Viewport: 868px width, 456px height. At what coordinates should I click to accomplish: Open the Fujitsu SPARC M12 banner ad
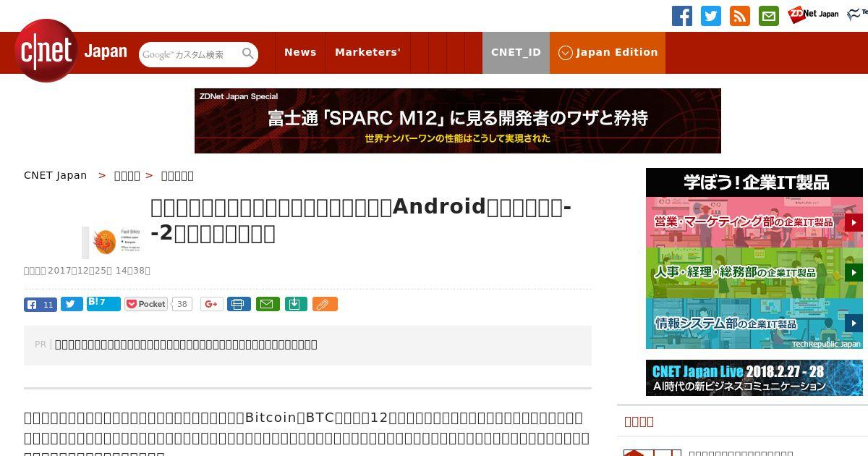[x=458, y=121]
